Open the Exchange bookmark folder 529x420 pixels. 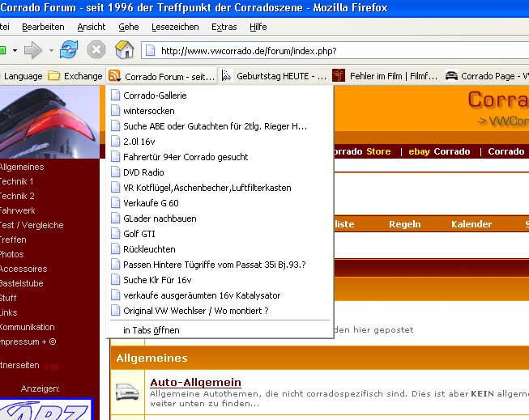coord(75,76)
